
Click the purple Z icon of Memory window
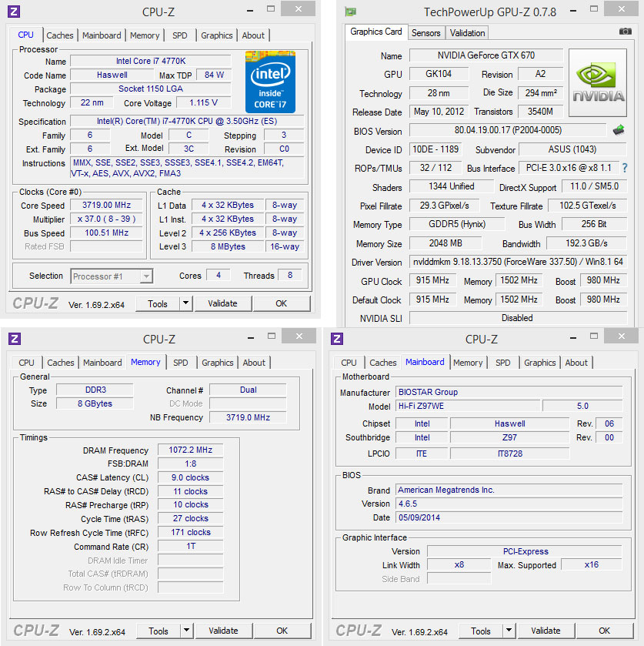click(15, 339)
